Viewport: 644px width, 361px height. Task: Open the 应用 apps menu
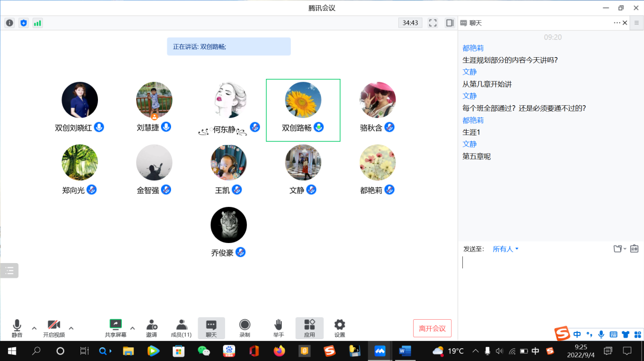click(x=309, y=328)
